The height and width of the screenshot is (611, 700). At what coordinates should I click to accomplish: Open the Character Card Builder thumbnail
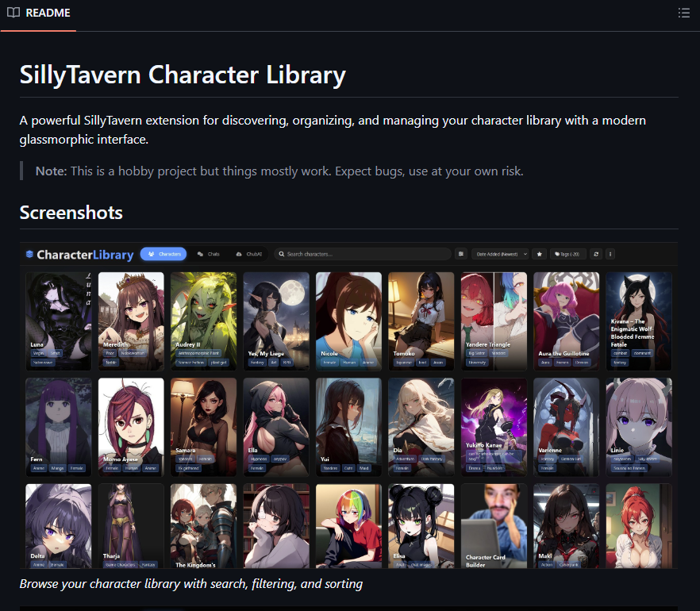tap(494, 526)
